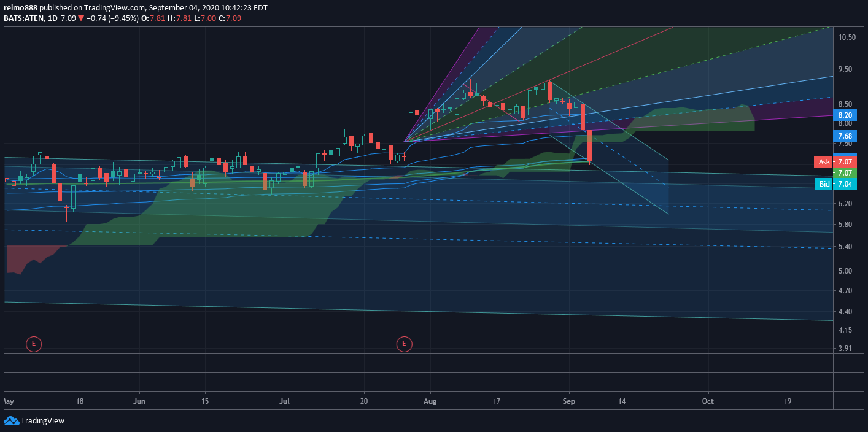Click the 14 date label on time axis
Viewport: 868px width, 432px height.
tap(622, 401)
